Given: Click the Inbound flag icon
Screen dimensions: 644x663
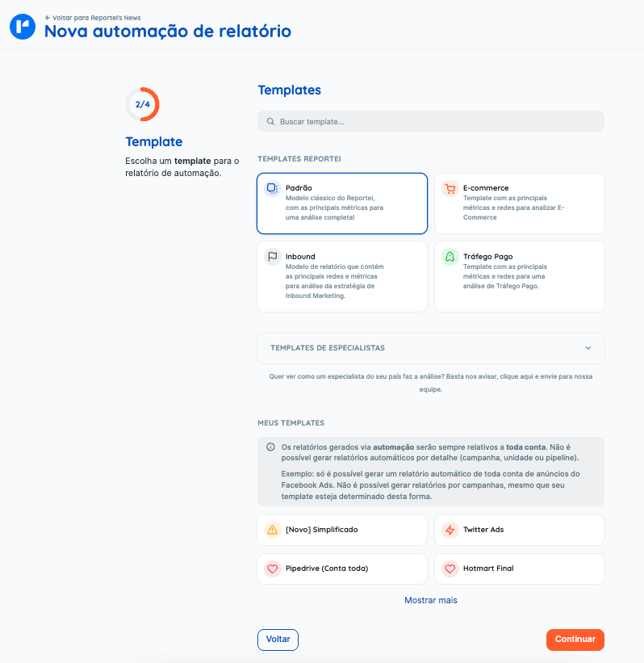Looking at the screenshot, I should coord(273,257).
